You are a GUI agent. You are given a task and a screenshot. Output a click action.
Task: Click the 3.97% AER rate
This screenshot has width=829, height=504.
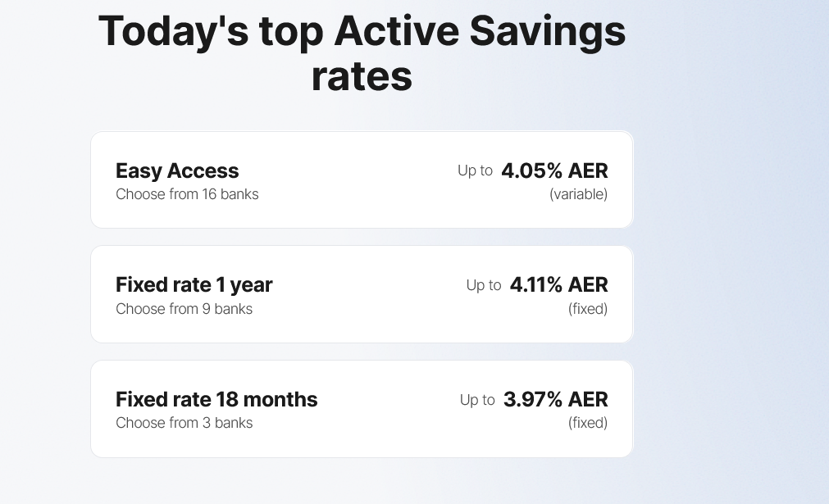coord(555,399)
